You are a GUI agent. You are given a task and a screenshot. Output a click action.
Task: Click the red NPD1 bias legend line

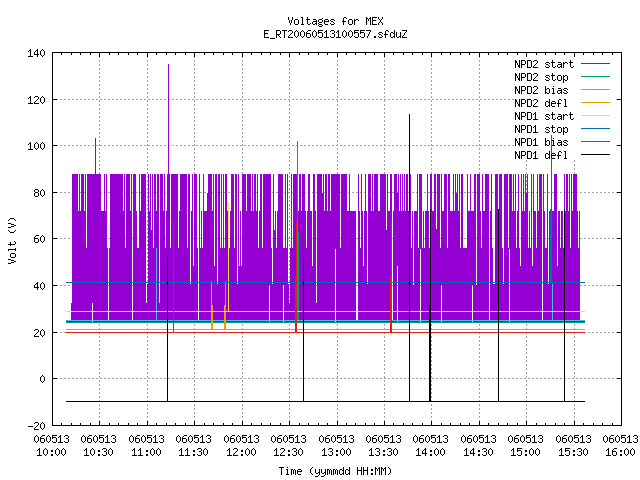click(596, 142)
